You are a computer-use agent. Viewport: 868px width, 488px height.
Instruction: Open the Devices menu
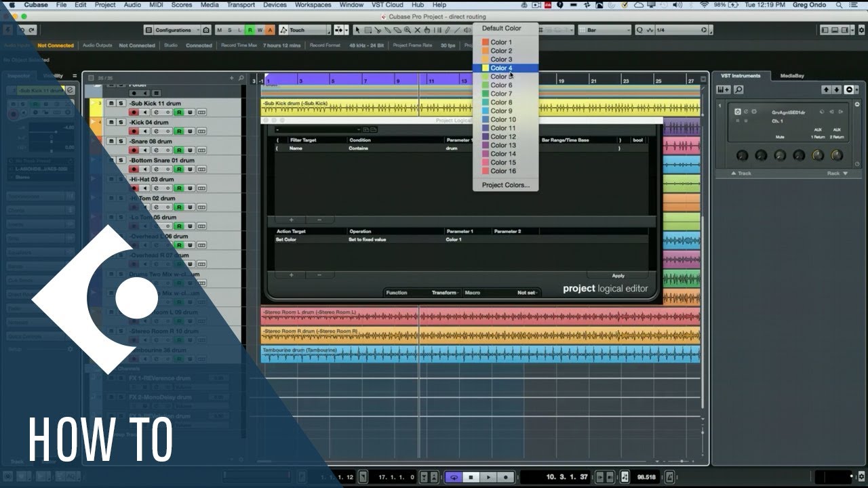tap(275, 5)
